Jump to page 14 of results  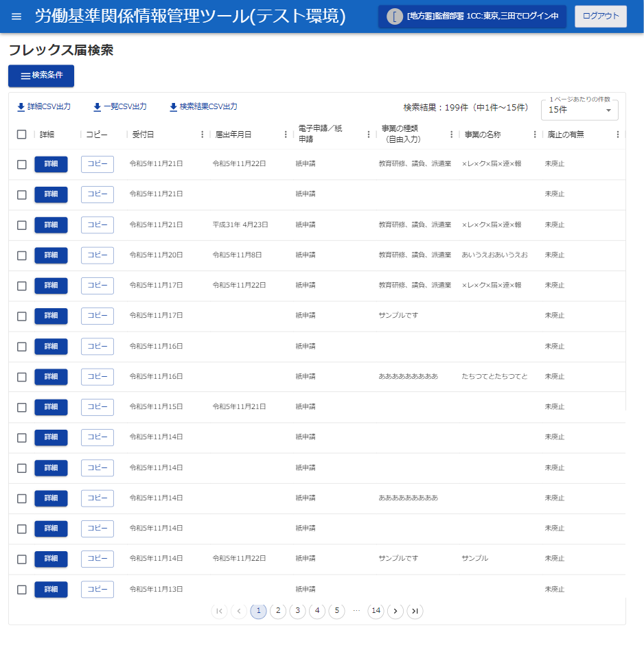coord(376,611)
